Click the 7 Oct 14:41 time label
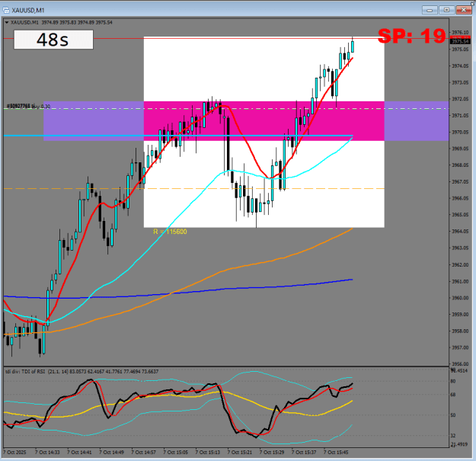 79,452
